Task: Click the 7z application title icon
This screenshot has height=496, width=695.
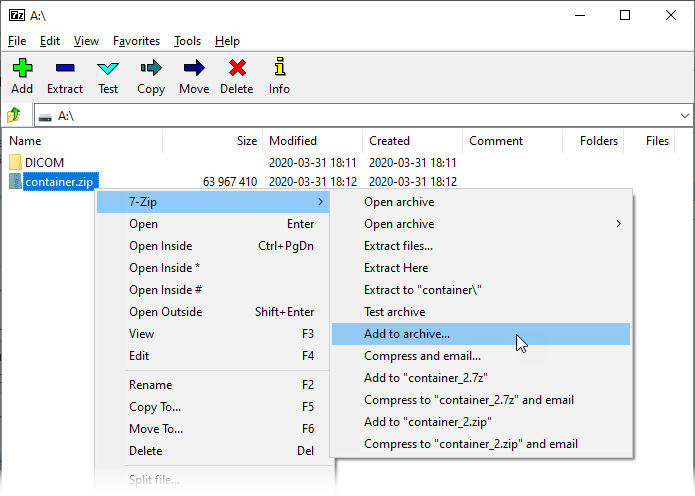Action: (17, 15)
